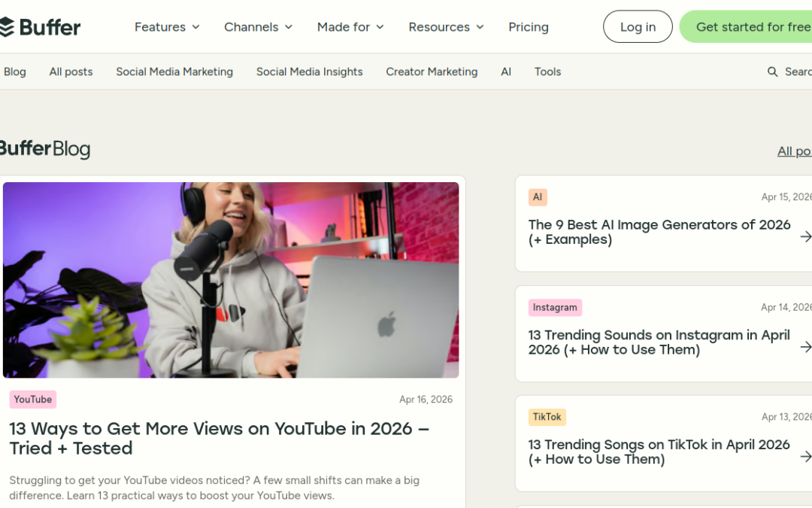Open the AI category in blog nav
The height and width of the screenshot is (508, 812).
[506, 71]
